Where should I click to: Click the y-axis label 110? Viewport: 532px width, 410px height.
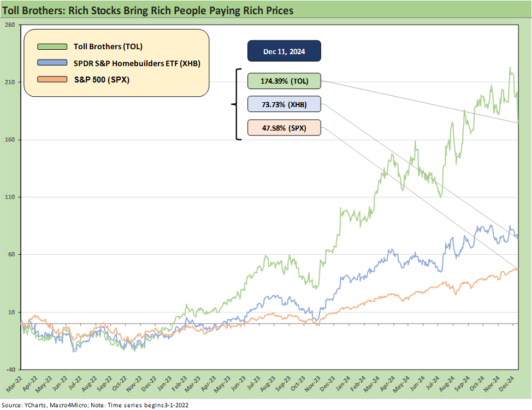tap(10, 197)
